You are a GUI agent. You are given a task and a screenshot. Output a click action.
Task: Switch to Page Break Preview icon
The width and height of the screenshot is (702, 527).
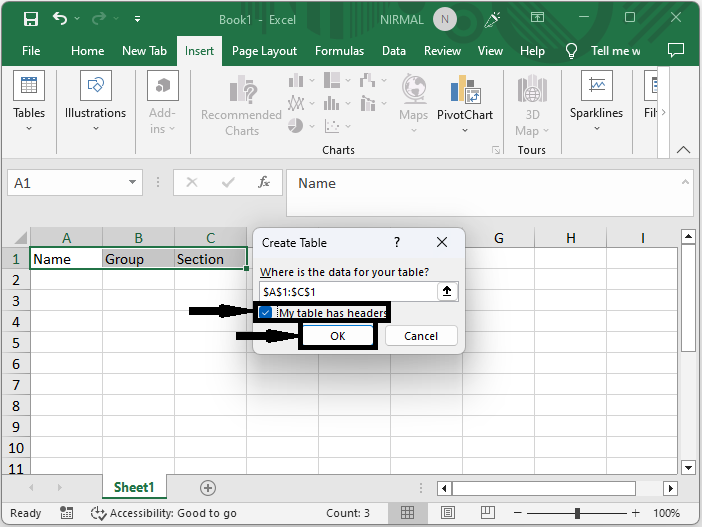(x=488, y=513)
